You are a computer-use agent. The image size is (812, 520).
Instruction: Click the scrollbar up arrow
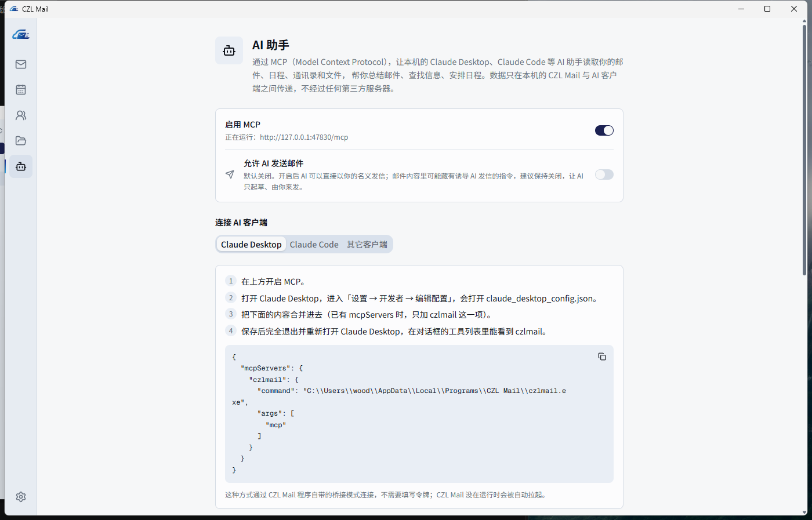[x=804, y=21]
